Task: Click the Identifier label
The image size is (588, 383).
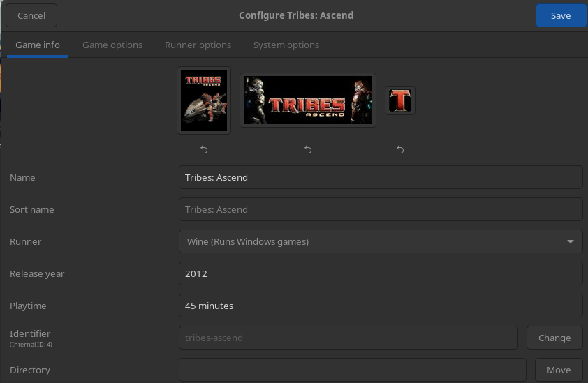Action: click(30, 333)
